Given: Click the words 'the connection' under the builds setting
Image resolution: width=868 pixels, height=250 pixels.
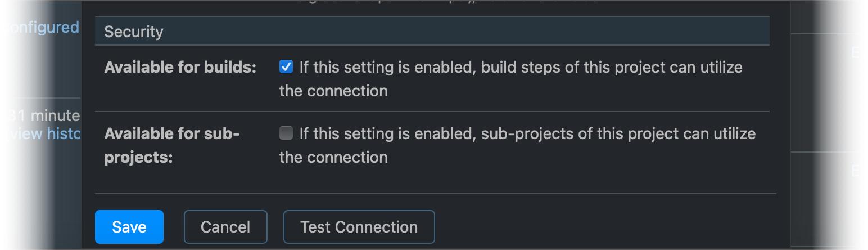Looking at the screenshot, I should click(333, 91).
